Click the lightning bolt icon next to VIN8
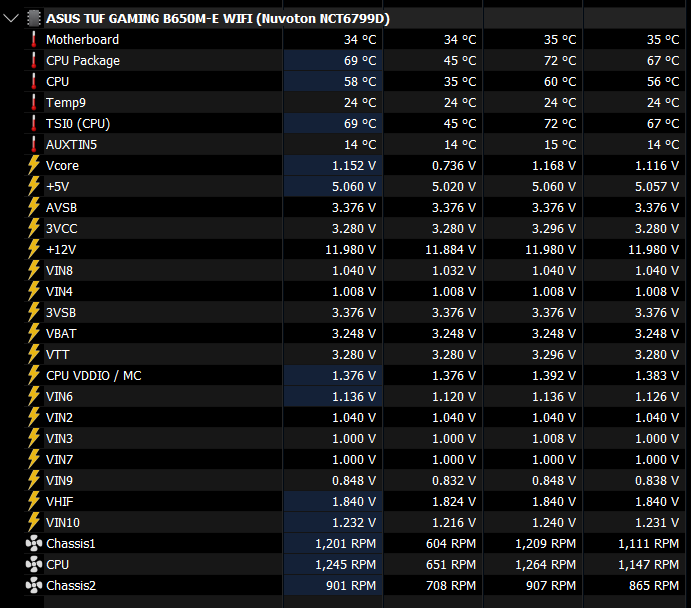Viewport: 691px width, 608px height. pyautogui.click(x=33, y=271)
